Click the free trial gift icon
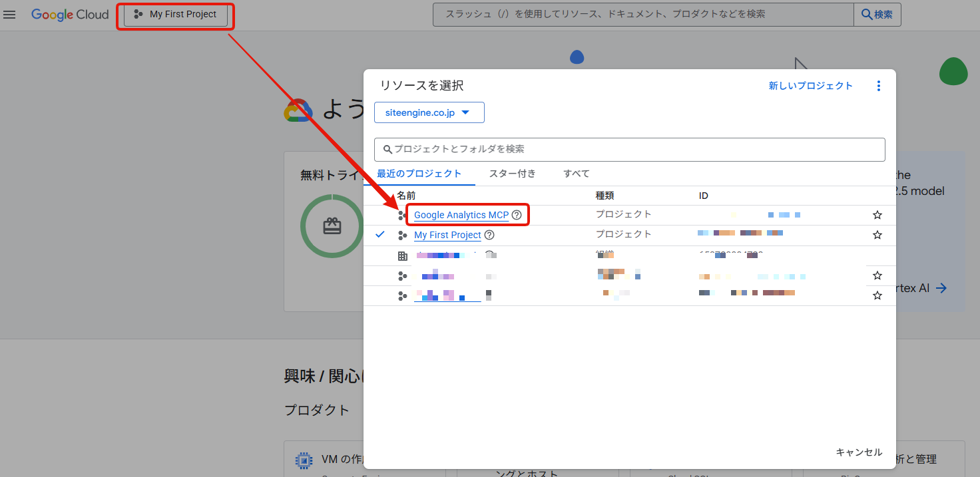The width and height of the screenshot is (980, 477). 332,226
